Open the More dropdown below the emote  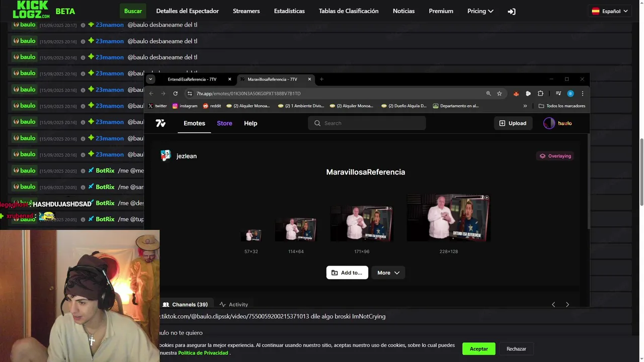pyautogui.click(x=388, y=273)
